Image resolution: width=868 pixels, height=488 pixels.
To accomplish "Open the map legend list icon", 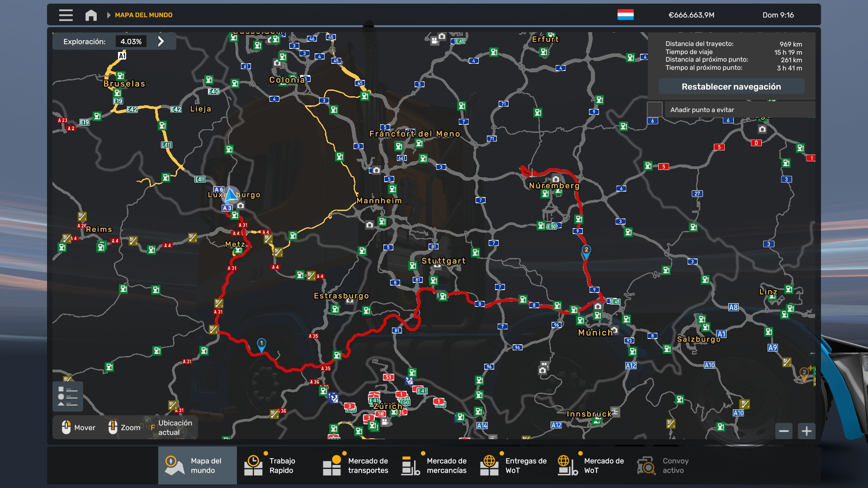I will click(x=68, y=396).
